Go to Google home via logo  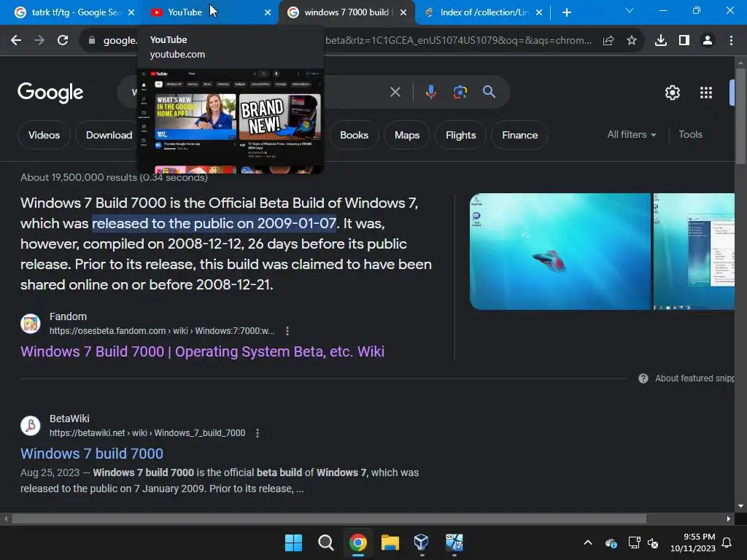(50, 93)
